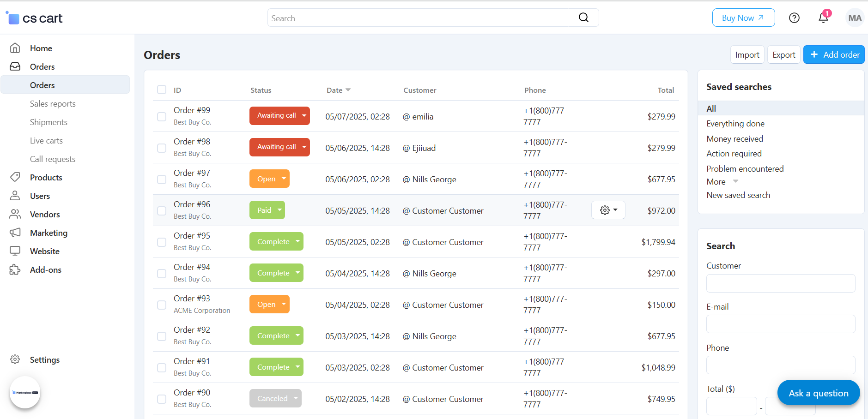Click the Import button
This screenshot has height=419, width=868.
coord(747,55)
